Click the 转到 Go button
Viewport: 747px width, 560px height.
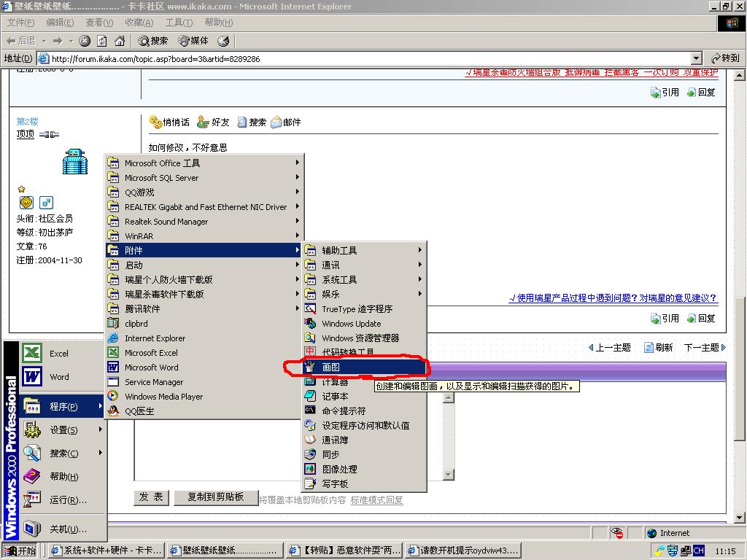[725, 58]
